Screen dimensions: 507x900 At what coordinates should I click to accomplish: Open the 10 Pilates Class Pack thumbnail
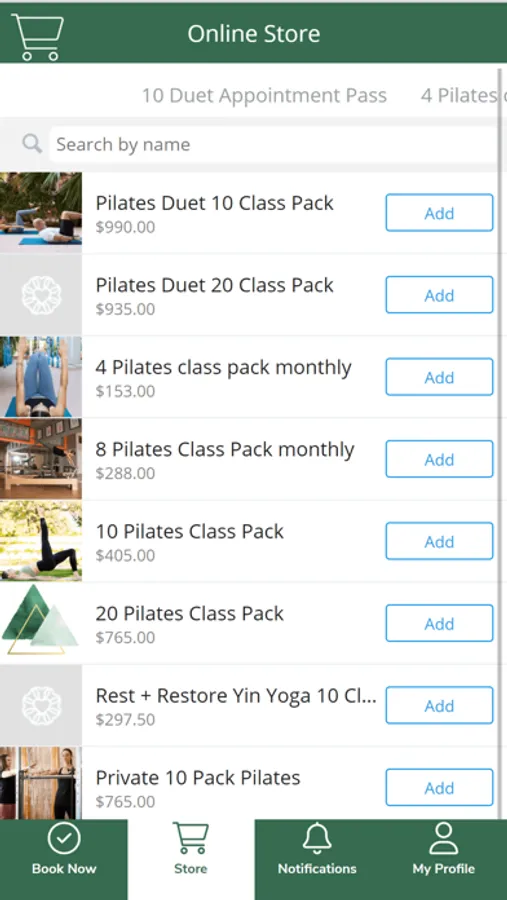point(41,541)
